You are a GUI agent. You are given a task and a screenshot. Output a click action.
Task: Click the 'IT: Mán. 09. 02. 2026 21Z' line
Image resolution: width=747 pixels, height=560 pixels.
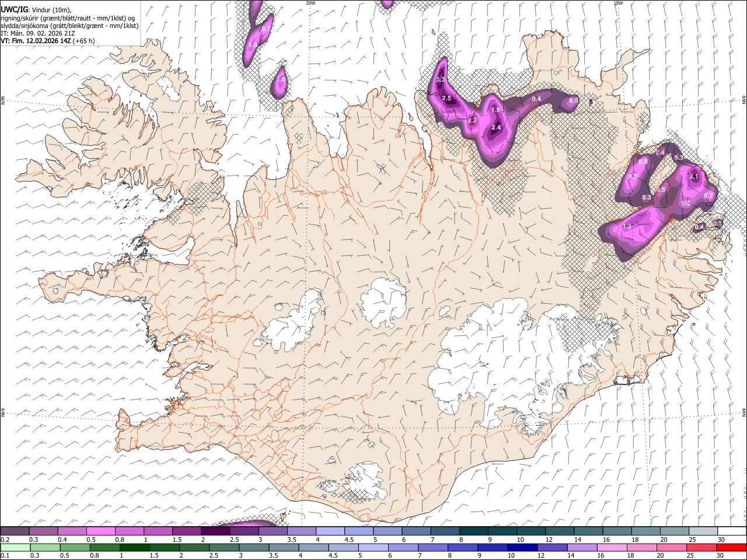tap(38, 33)
